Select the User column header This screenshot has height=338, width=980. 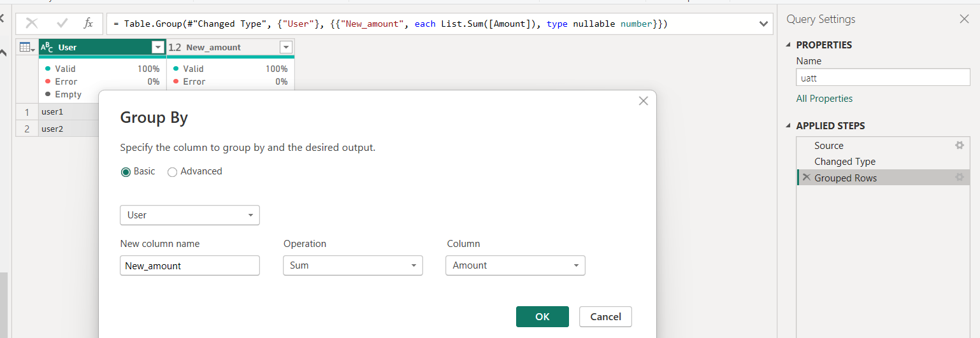click(x=103, y=47)
